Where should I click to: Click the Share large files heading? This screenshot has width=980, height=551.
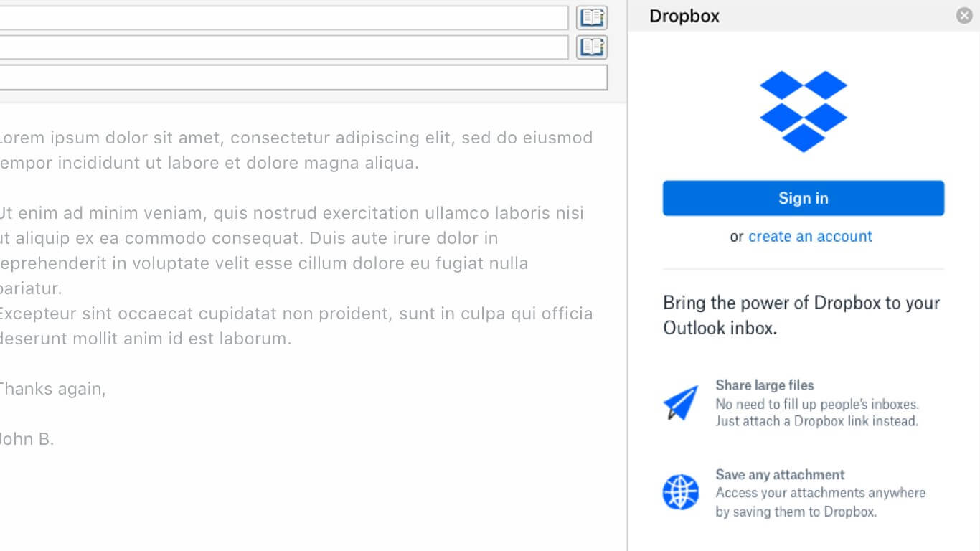(765, 385)
